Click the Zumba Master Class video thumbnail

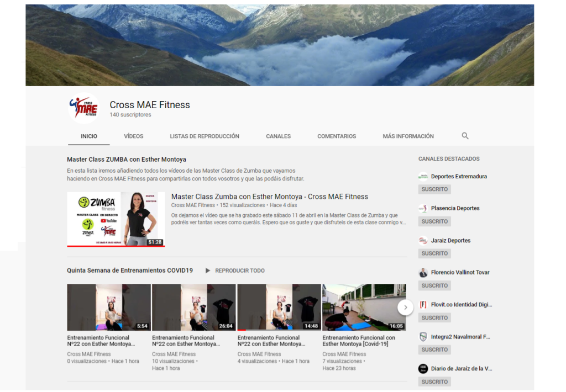tap(116, 219)
